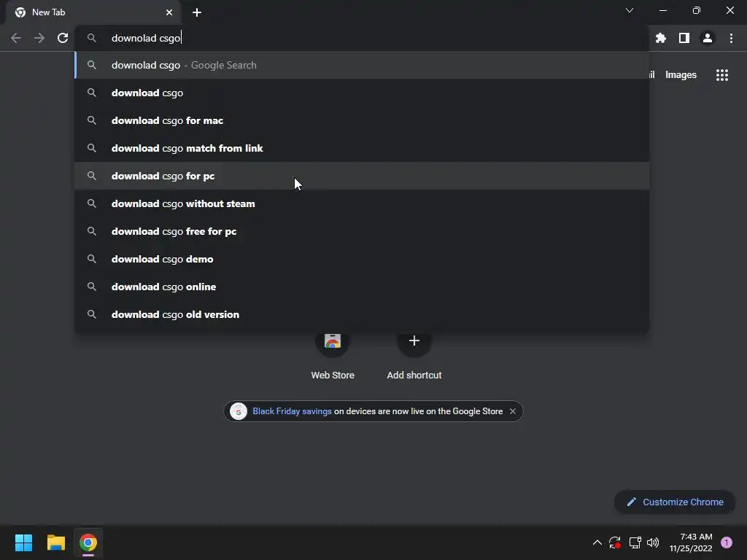747x560 pixels.
Task: Open the tab search chevron
Action: click(x=630, y=10)
